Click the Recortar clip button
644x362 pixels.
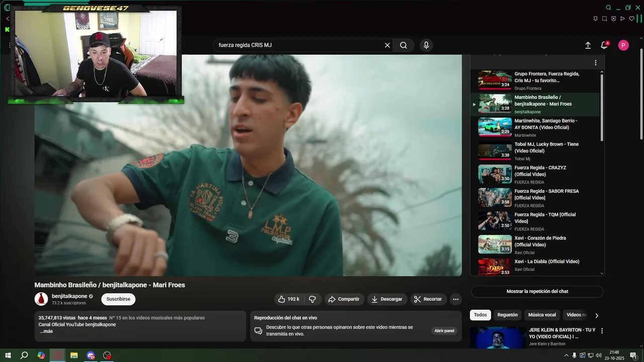point(429,299)
